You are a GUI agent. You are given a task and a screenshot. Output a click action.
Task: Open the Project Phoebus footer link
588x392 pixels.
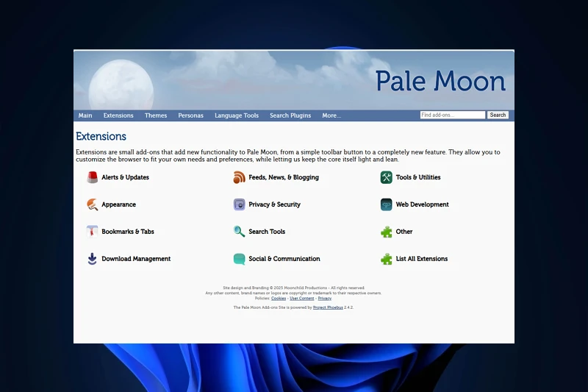point(328,307)
